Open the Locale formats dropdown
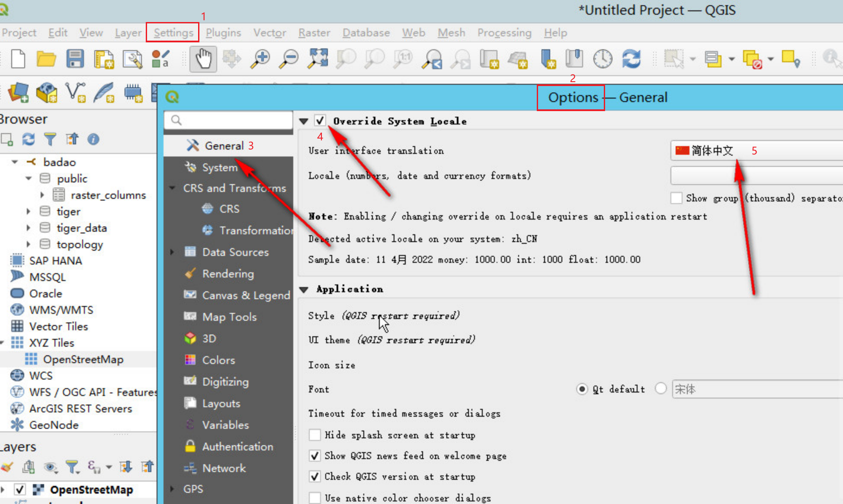The height and width of the screenshot is (504, 843). tap(757, 175)
